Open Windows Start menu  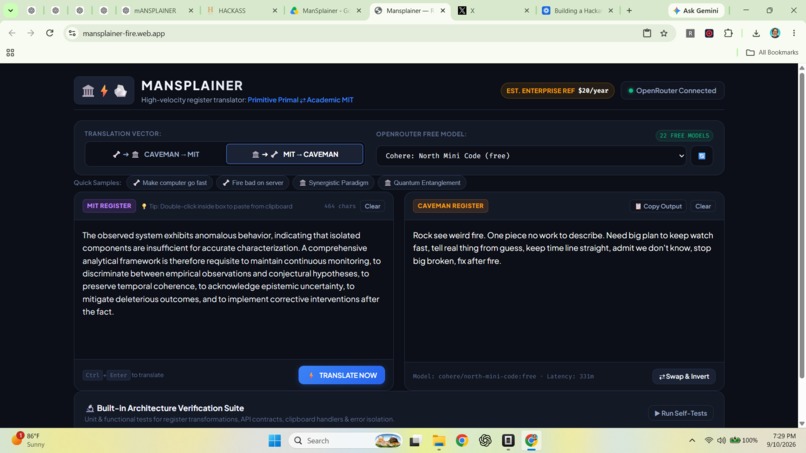tap(274, 441)
